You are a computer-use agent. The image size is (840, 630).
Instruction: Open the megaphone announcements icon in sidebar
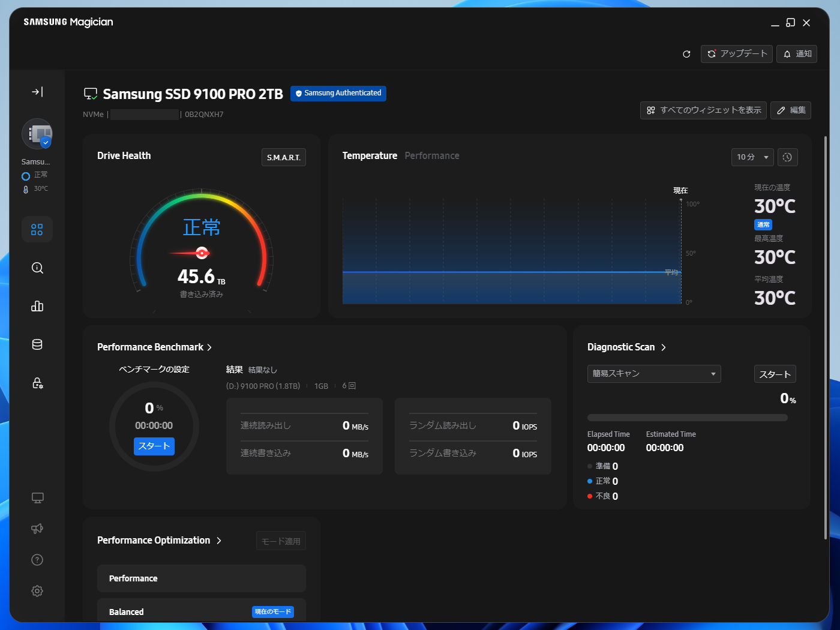click(x=37, y=529)
